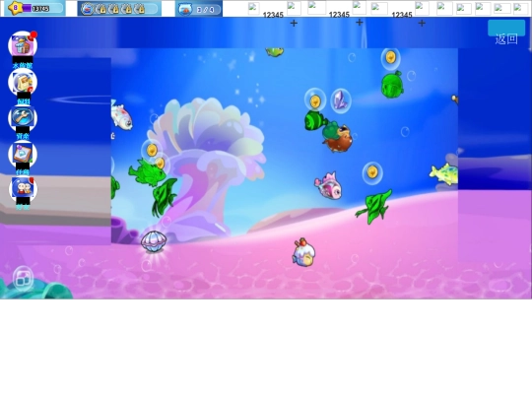Click the fishbowl capacity icon
The width and height of the screenshot is (532, 399).
(185, 9)
